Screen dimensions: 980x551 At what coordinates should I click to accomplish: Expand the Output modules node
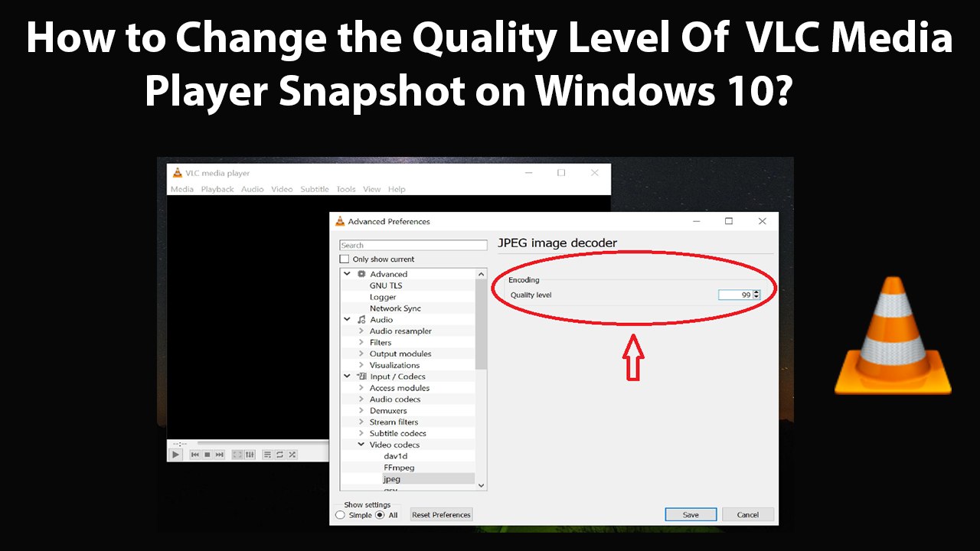361,354
